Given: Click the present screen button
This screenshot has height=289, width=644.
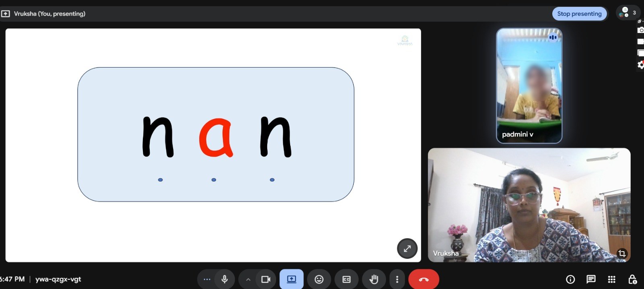Looking at the screenshot, I should [291, 279].
